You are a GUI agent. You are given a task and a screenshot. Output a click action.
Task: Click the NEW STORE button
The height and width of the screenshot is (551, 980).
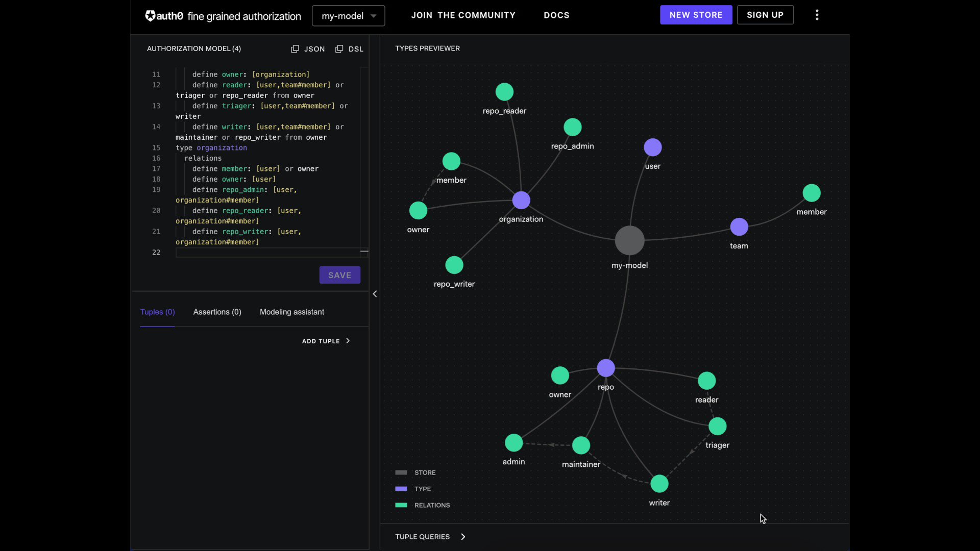coord(696,15)
